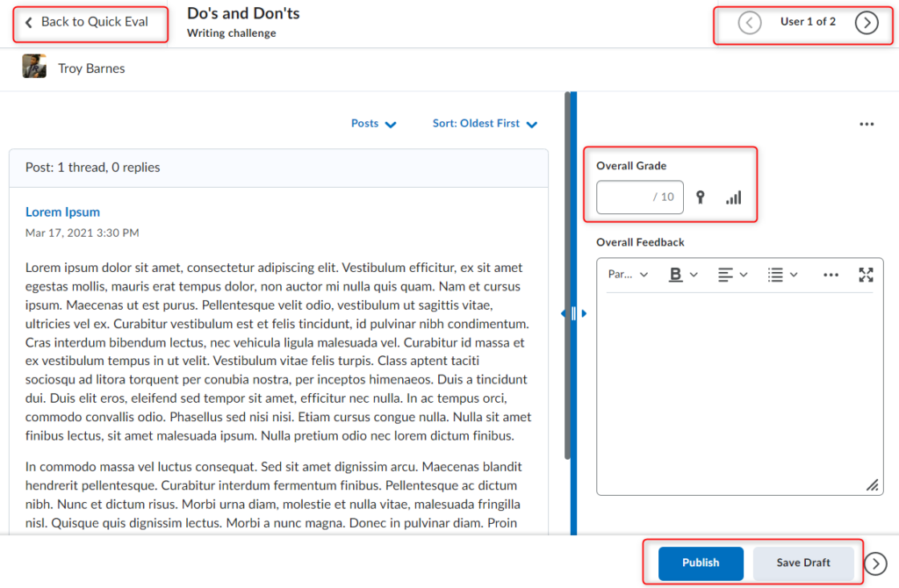This screenshot has width=899, height=588.
Task: Show more editor toolbar actions
Action: pos(831,275)
